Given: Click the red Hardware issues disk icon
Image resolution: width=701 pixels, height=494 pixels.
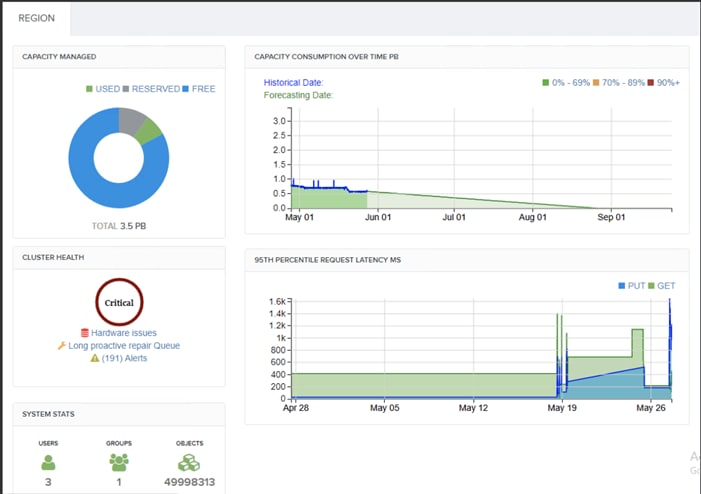Looking at the screenshot, I should [x=84, y=333].
